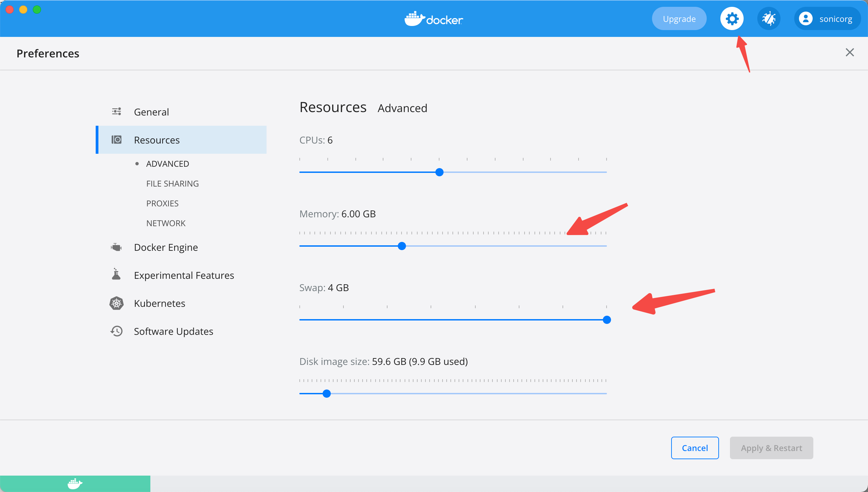Click the Cancel button
This screenshot has width=868, height=492.
(695, 448)
